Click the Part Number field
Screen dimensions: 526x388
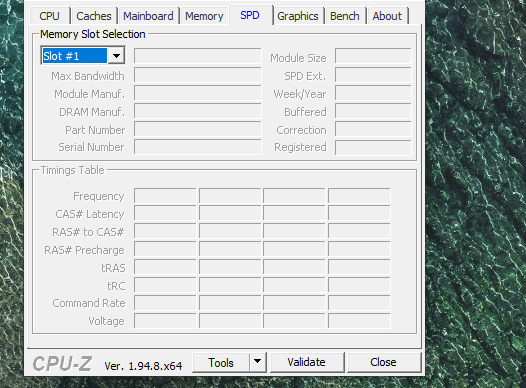click(x=198, y=129)
